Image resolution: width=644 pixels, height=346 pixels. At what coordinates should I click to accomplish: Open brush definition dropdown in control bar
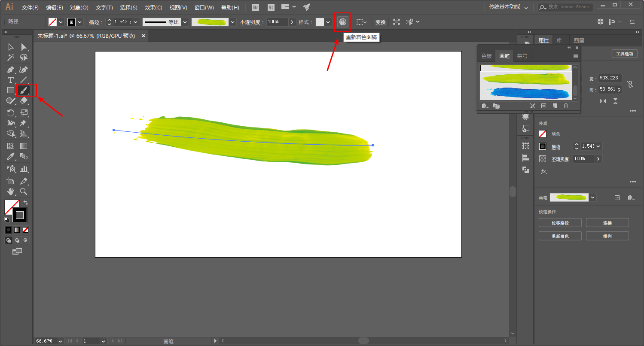233,22
